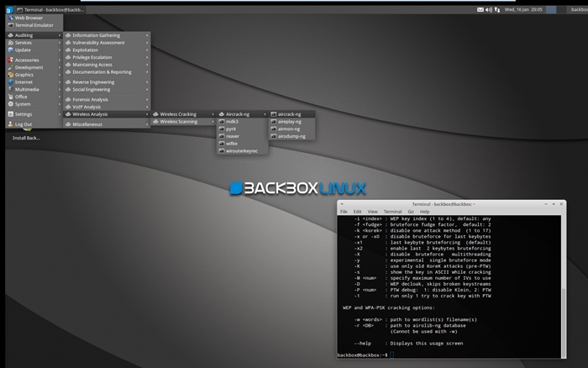The image size is (588, 368).
Task: Open the Terminal window title menu arrow
Action: click(342, 204)
